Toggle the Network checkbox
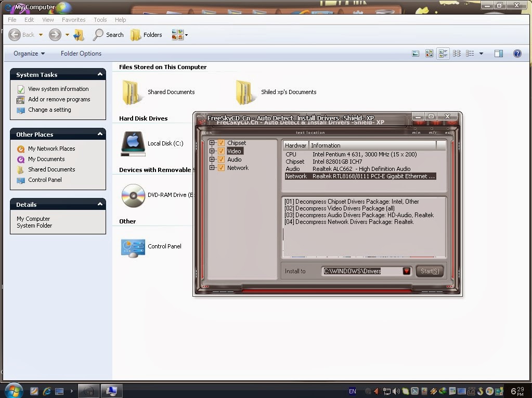Viewport: 532px width, 398px height. click(x=221, y=167)
